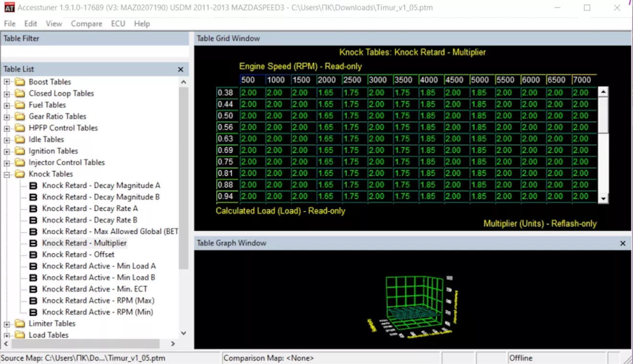This screenshot has height=364, width=633.
Task: Click table icon beside Knock Retard Active - Min. ECT
Action: 33,289
